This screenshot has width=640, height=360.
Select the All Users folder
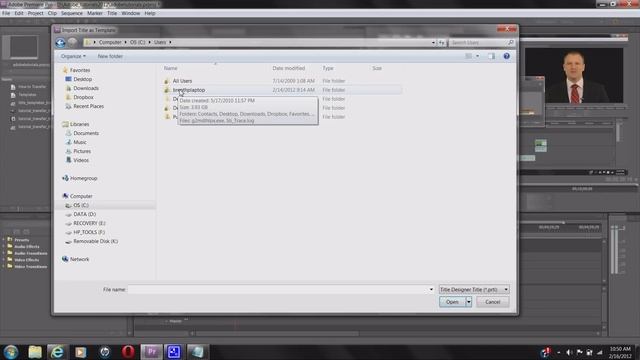(182, 81)
